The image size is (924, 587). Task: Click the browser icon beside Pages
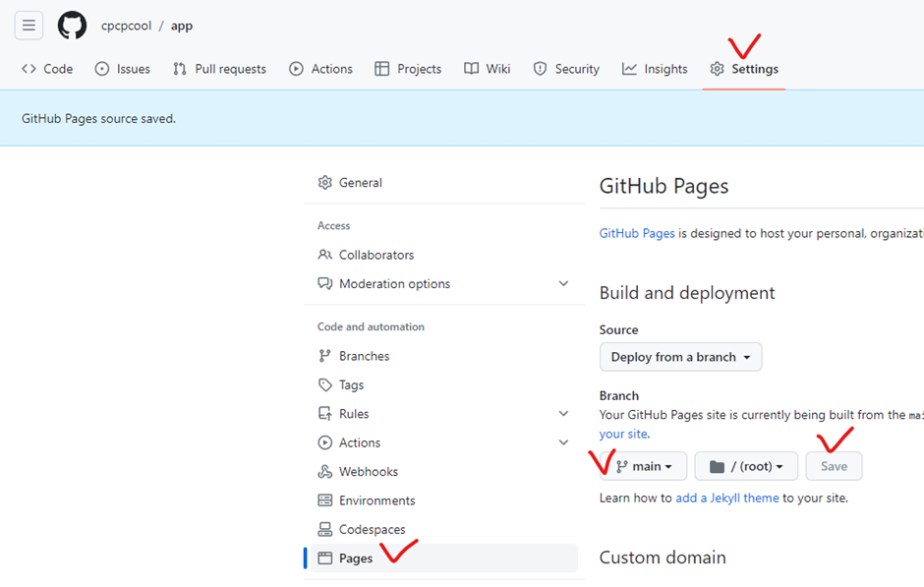tap(324, 558)
